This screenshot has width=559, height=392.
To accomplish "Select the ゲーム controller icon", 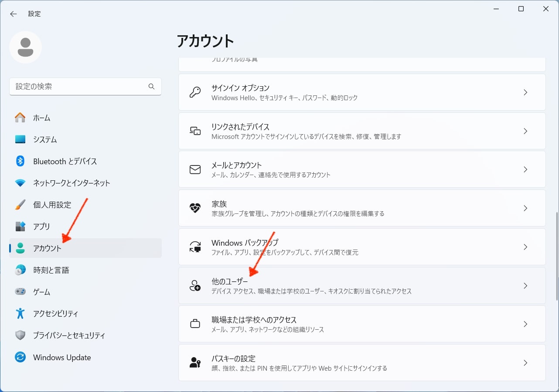I will coord(20,292).
